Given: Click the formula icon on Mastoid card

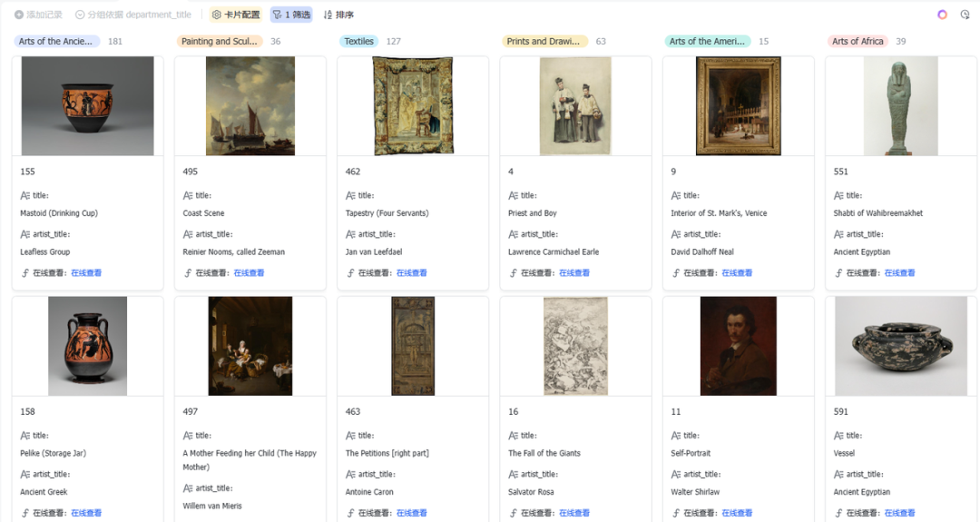Looking at the screenshot, I should (25, 273).
